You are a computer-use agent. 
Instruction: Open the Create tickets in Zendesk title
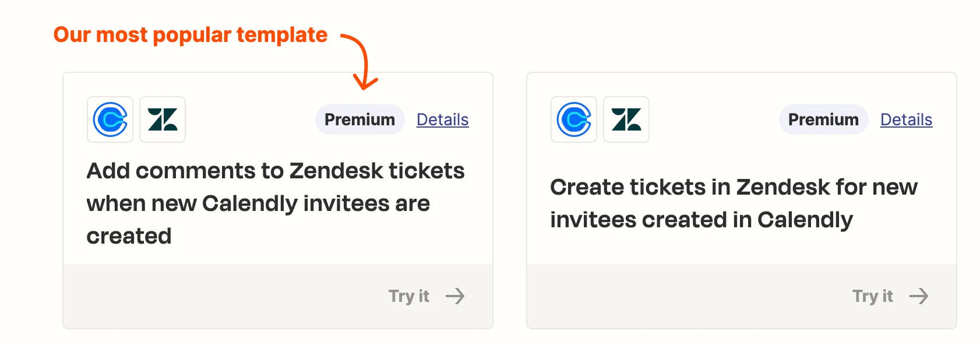[x=734, y=203]
